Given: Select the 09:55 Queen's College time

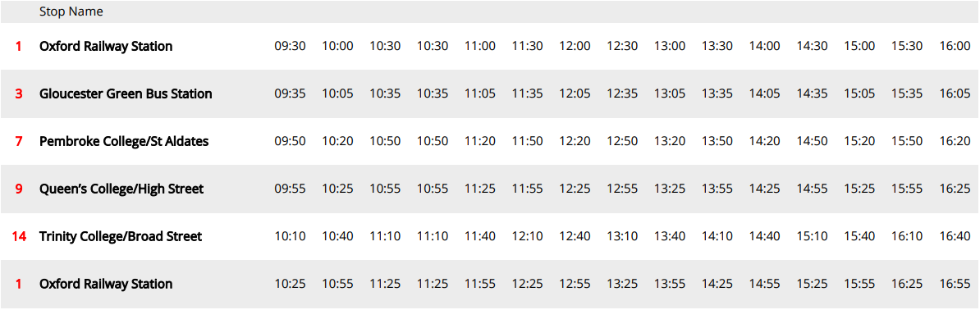Looking at the screenshot, I should pyautogui.click(x=290, y=189).
